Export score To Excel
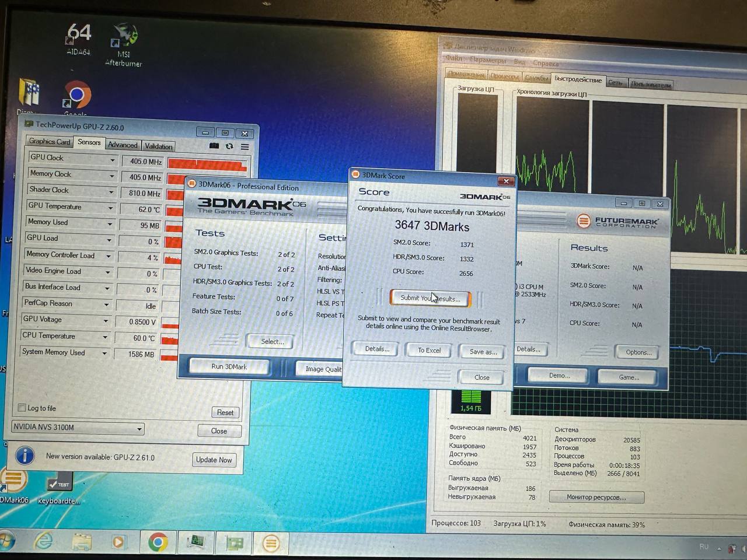The height and width of the screenshot is (560, 747). pyautogui.click(x=429, y=350)
